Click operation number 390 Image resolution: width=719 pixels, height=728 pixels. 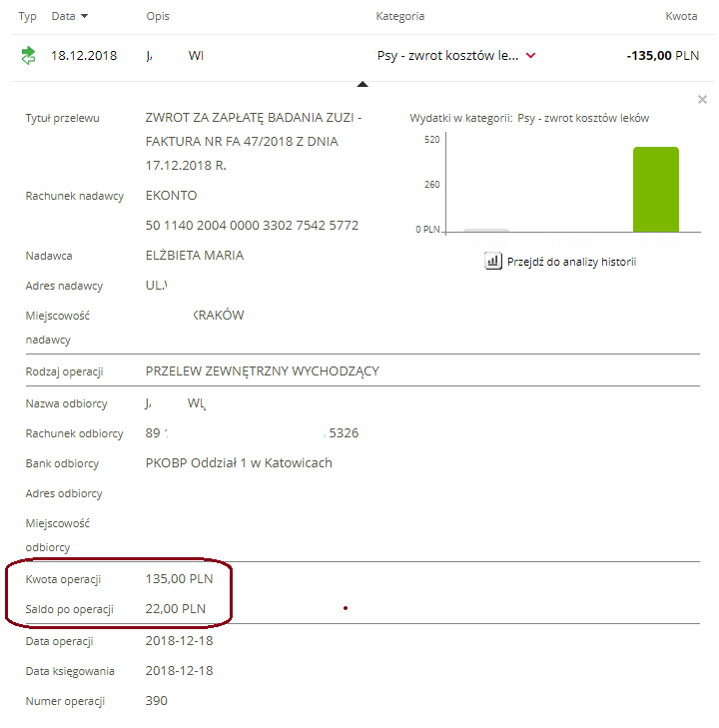(x=157, y=701)
